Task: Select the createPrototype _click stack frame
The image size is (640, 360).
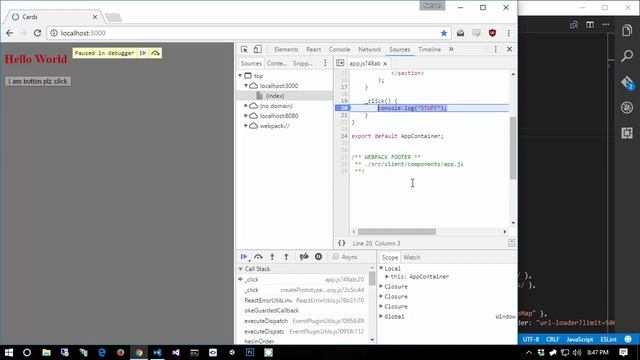Action: click(x=304, y=290)
